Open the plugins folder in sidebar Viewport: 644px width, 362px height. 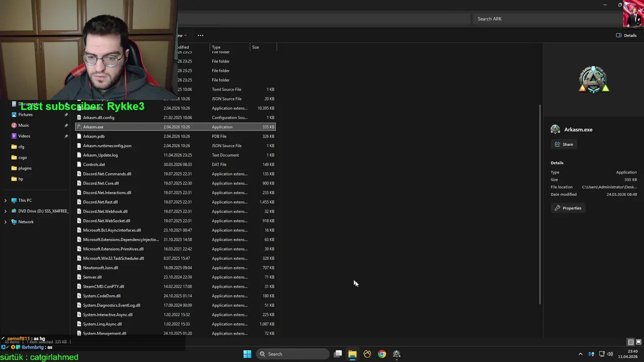[x=25, y=168]
